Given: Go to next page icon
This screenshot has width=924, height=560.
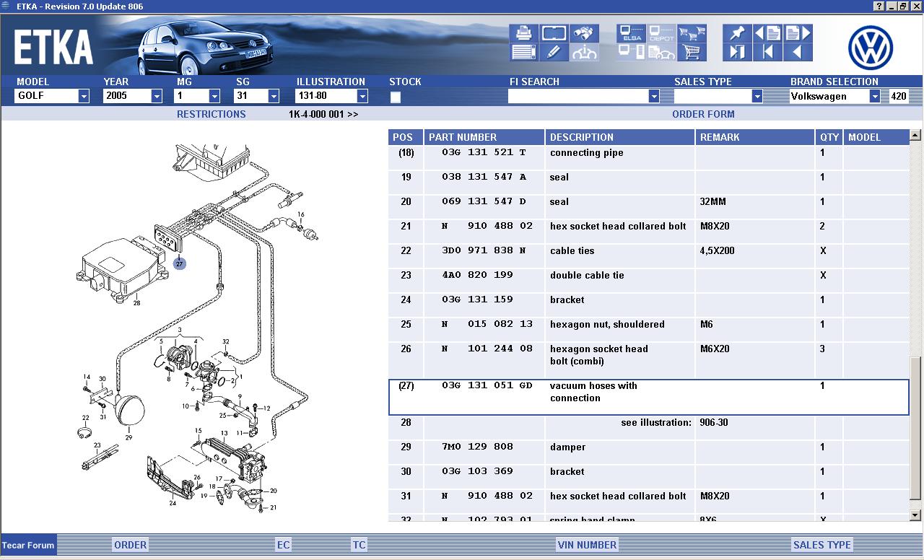Looking at the screenshot, I should [798, 33].
